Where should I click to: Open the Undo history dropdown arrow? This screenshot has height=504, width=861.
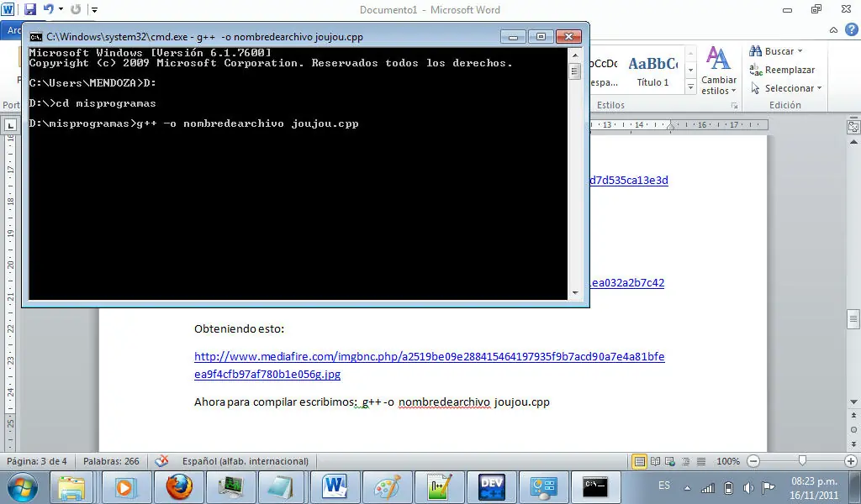point(61,9)
